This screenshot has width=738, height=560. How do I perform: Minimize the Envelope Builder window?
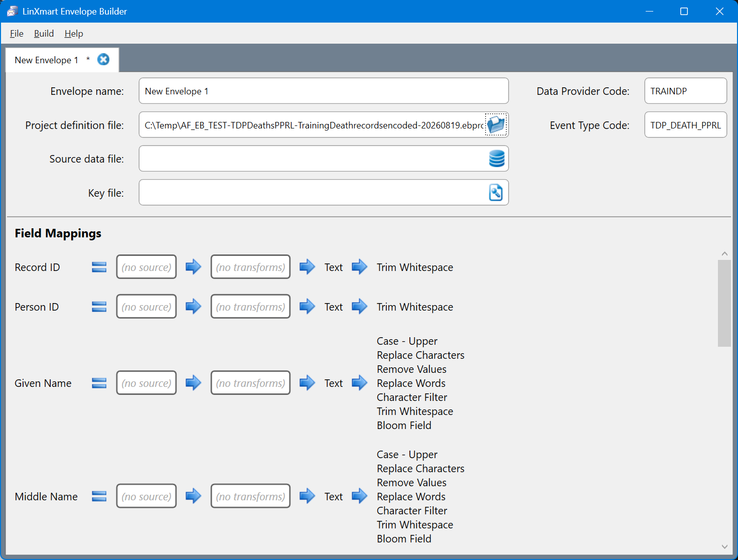coord(649,11)
